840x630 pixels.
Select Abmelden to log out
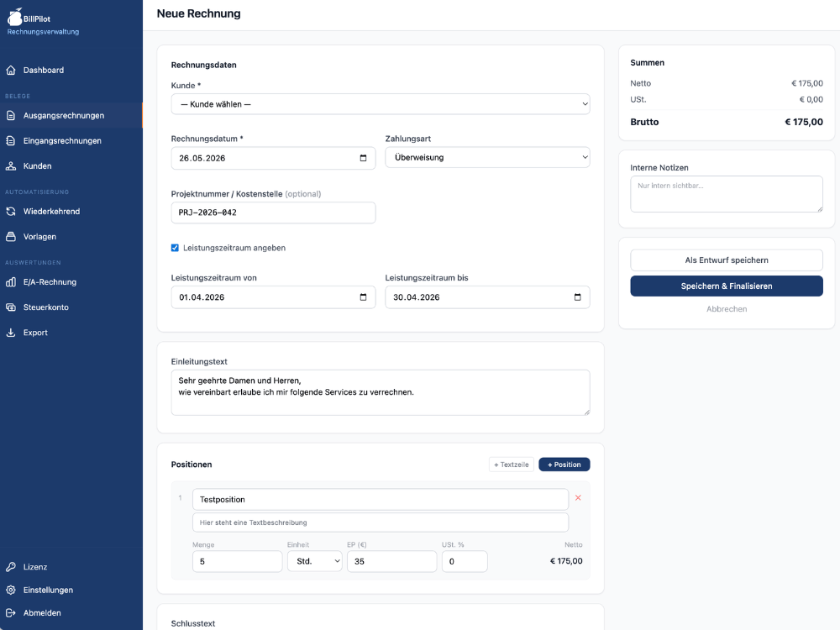click(71, 613)
